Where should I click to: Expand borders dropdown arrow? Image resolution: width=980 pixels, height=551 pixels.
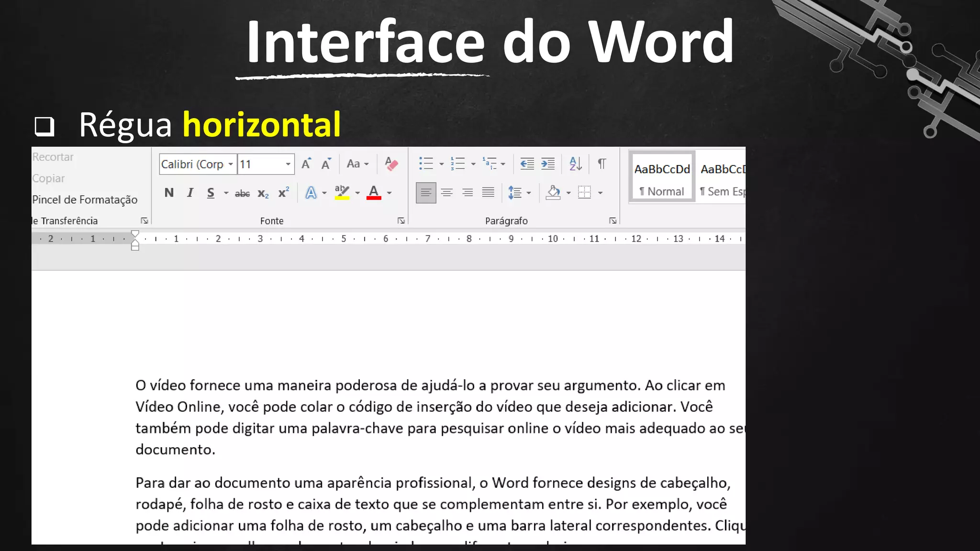[600, 193]
